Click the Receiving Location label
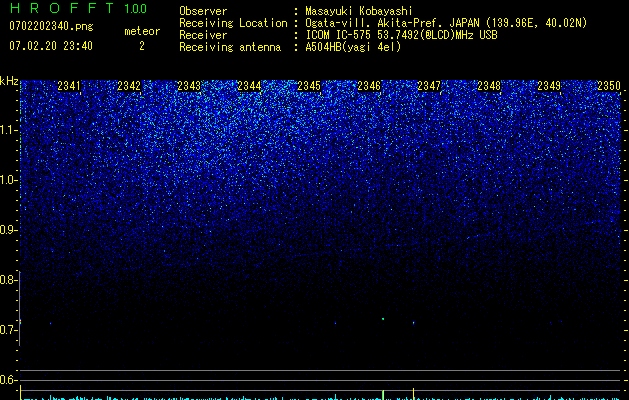 (x=233, y=23)
